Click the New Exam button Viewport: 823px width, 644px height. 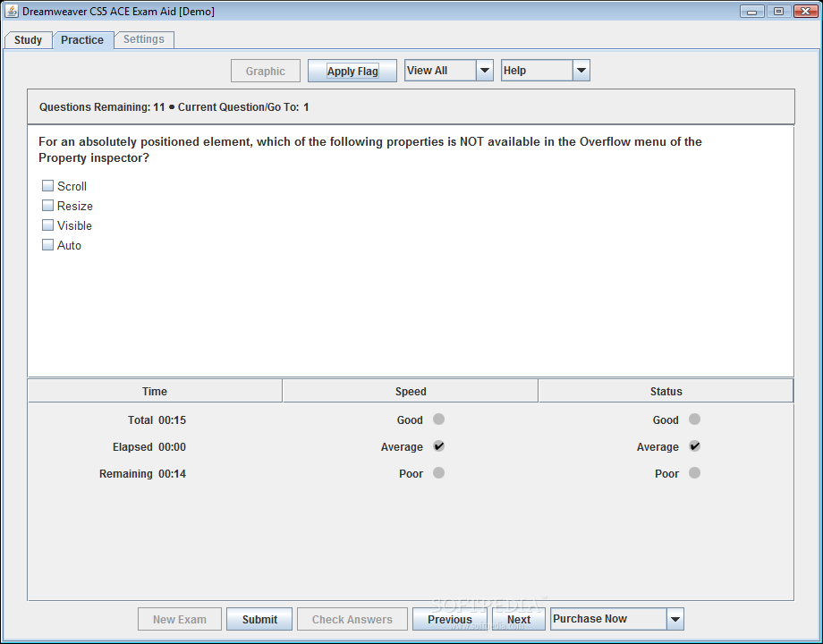(x=180, y=619)
